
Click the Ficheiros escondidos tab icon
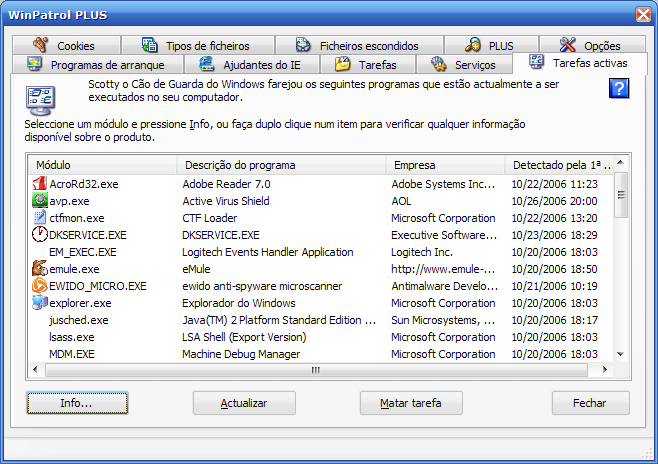tap(303, 44)
